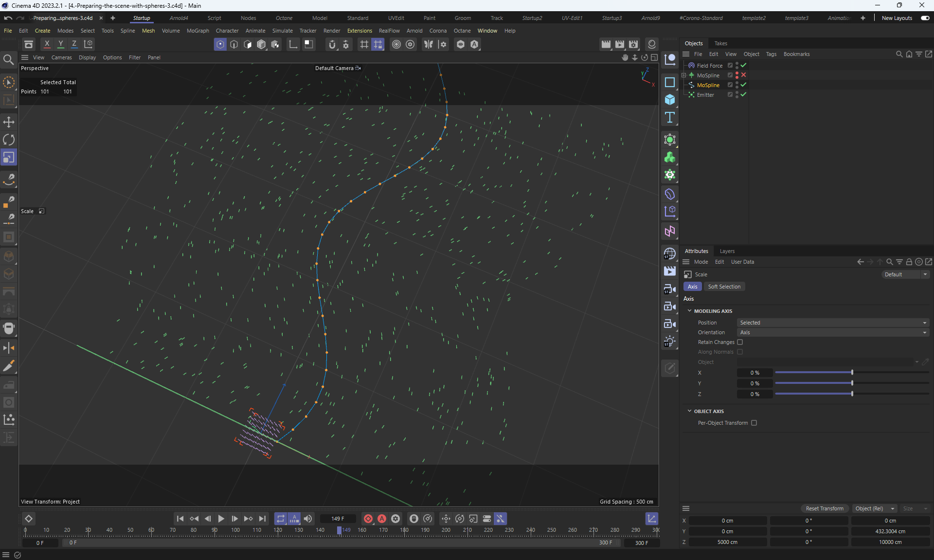Toggle the X axis lock icon
Screen dimensions: 934x560
pos(47,44)
